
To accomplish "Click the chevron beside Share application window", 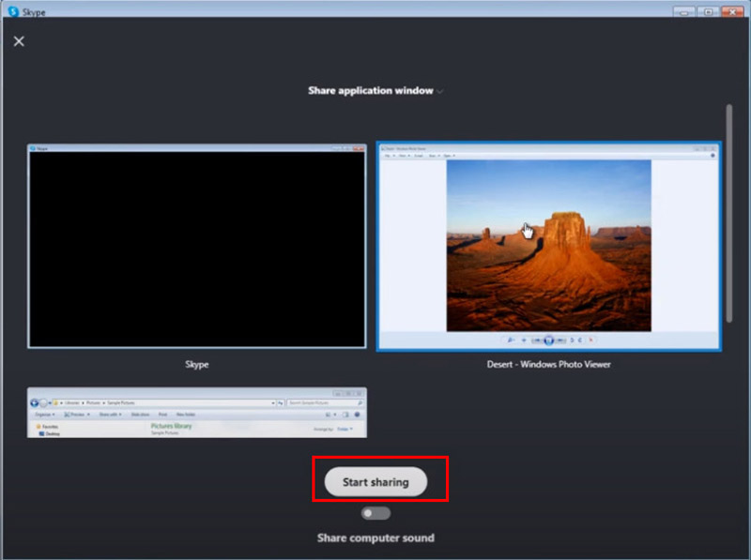I will (440, 92).
